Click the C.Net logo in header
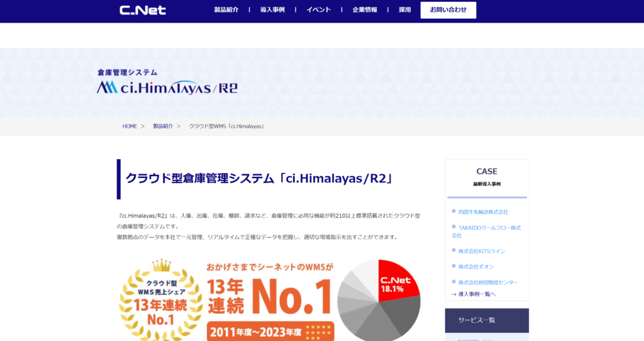The image size is (644, 341). click(x=143, y=10)
